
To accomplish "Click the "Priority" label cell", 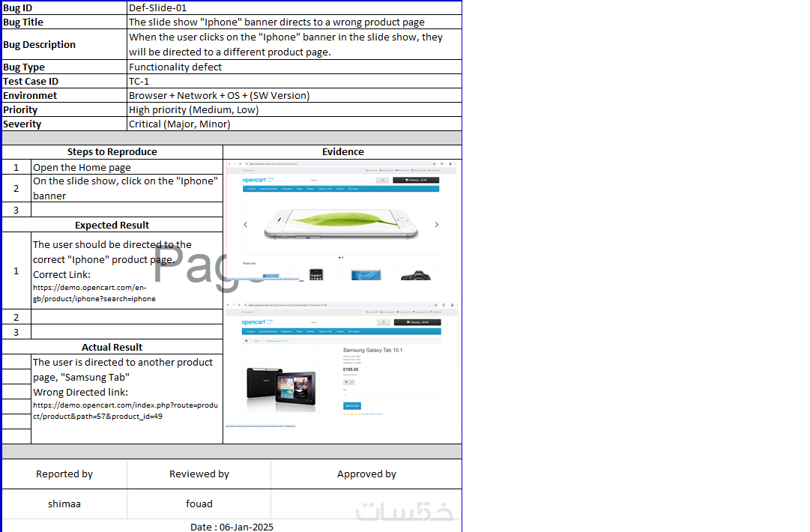I will tap(64, 109).
